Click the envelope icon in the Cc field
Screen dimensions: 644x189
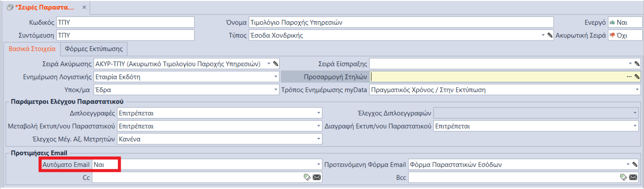[317, 177]
